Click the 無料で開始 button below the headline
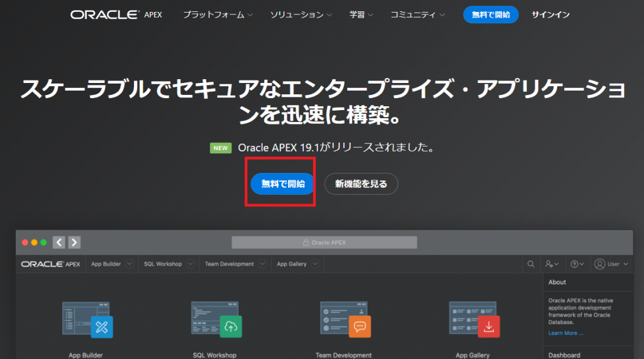The height and width of the screenshot is (359, 644). point(282,184)
